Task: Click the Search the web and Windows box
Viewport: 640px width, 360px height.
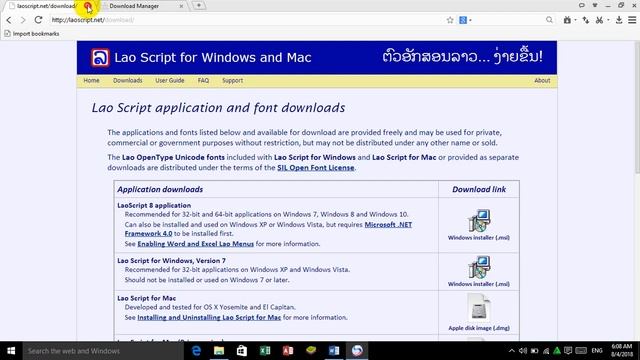Action: [102, 351]
